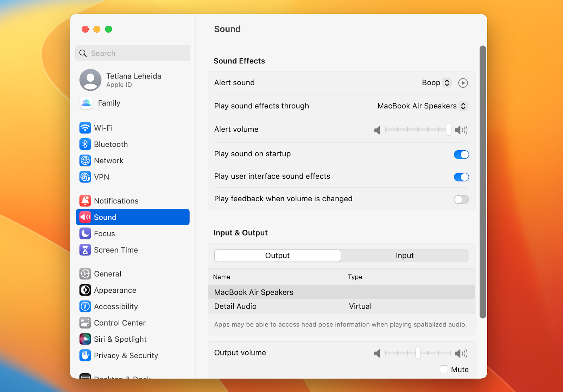Open Appearance label in sidebar
563x392 pixels.
(115, 290)
